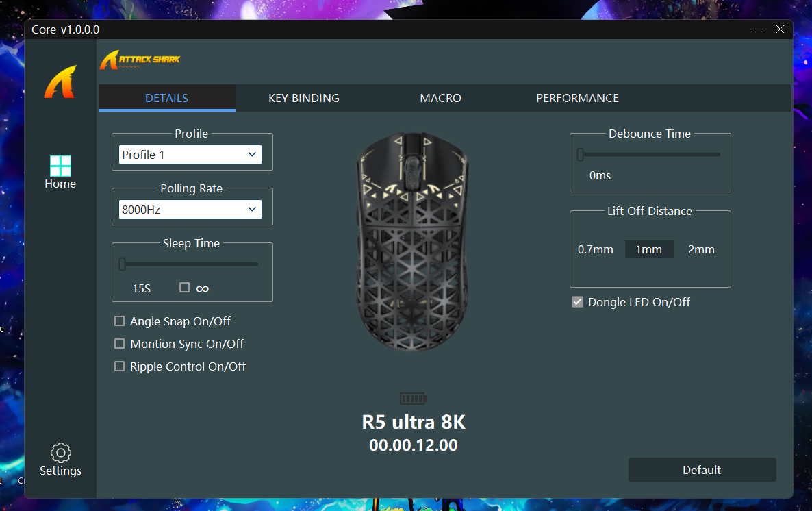Check the infinite sleep time box
Image resolution: width=812 pixels, height=511 pixels.
[184, 288]
